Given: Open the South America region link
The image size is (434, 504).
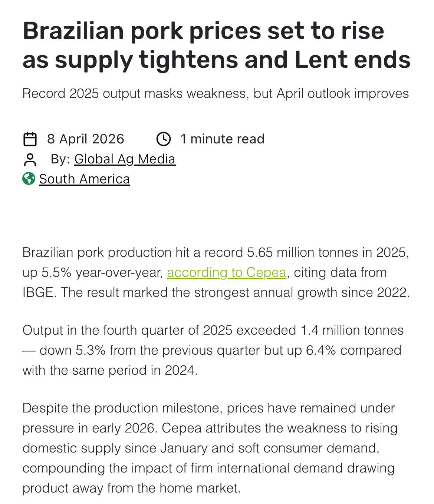Looking at the screenshot, I should pos(85,179).
